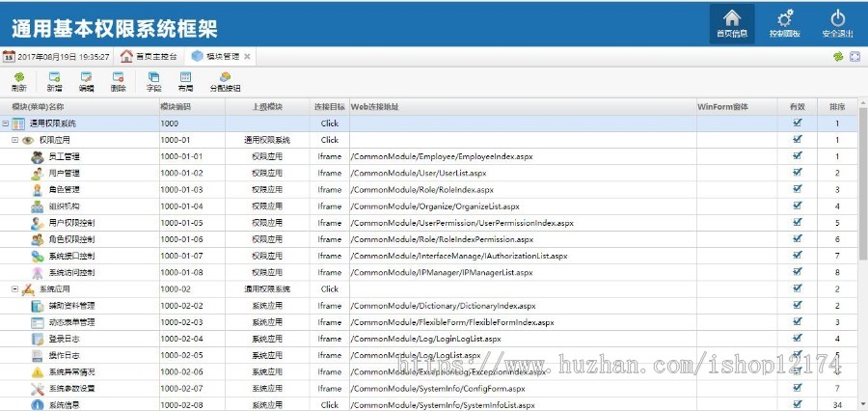Click the /CommonModule/SystemInfo/ConfigForm.aspx address cell

click(523, 388)
